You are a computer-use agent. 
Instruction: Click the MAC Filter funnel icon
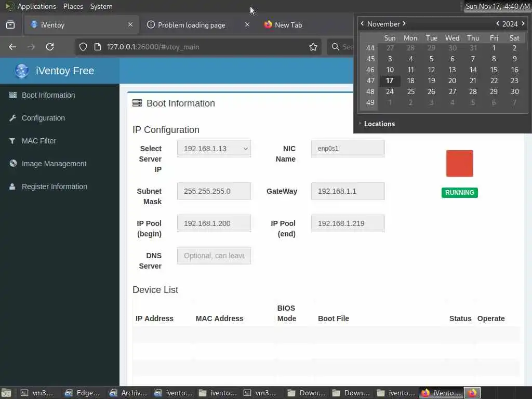[12, 141]
